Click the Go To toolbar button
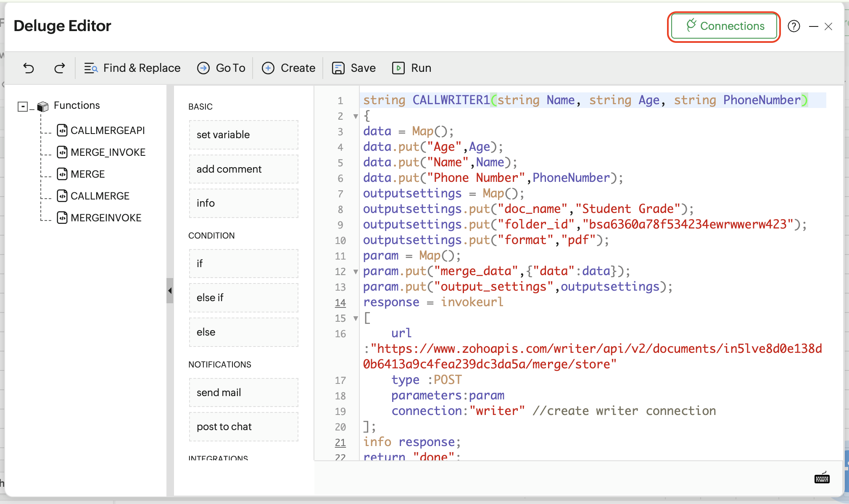849x504 pixels. coord(221,68)
